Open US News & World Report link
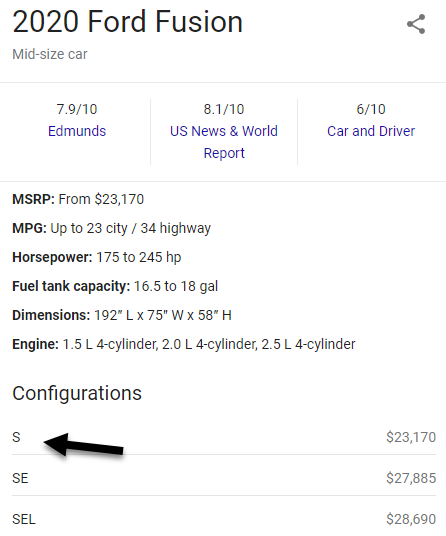Screen dimensions: 446x536 coord(224,142)
